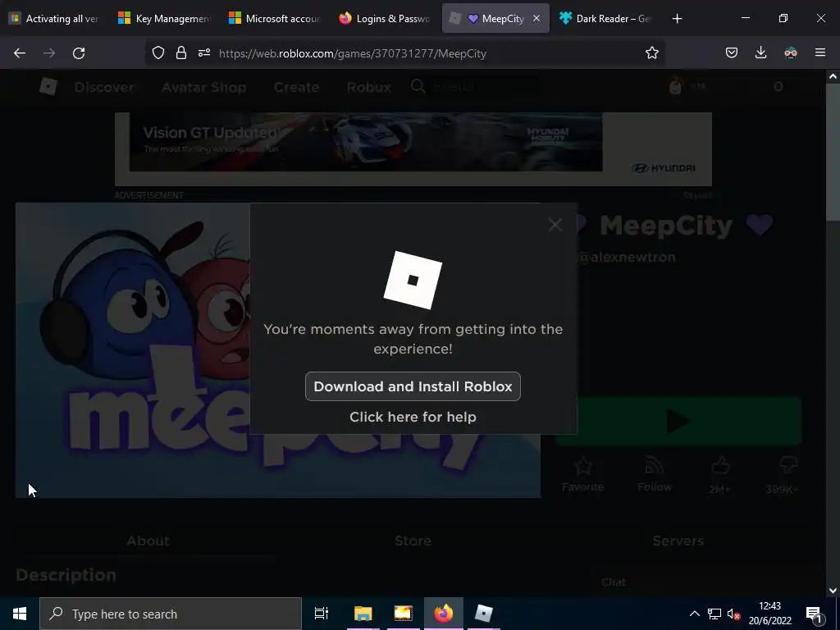
Task: Click the Hyundai Vision GT advertisement banner
Action: [413, 149]
